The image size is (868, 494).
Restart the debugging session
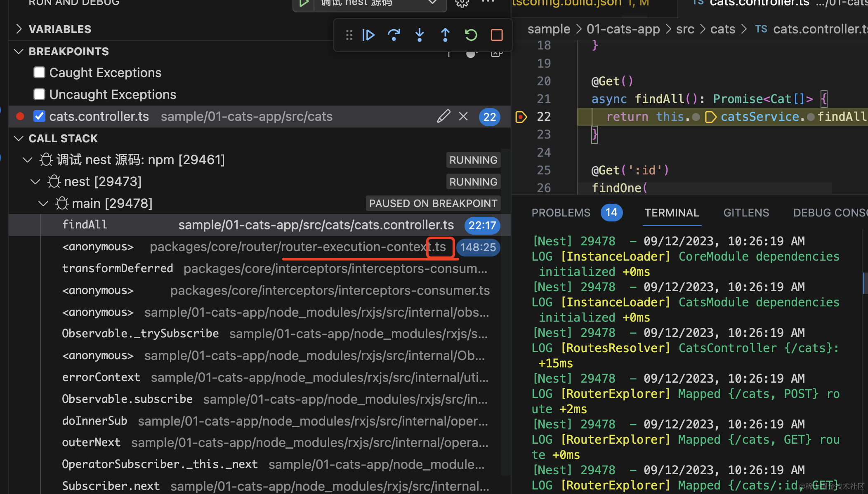tap(471, 35)
